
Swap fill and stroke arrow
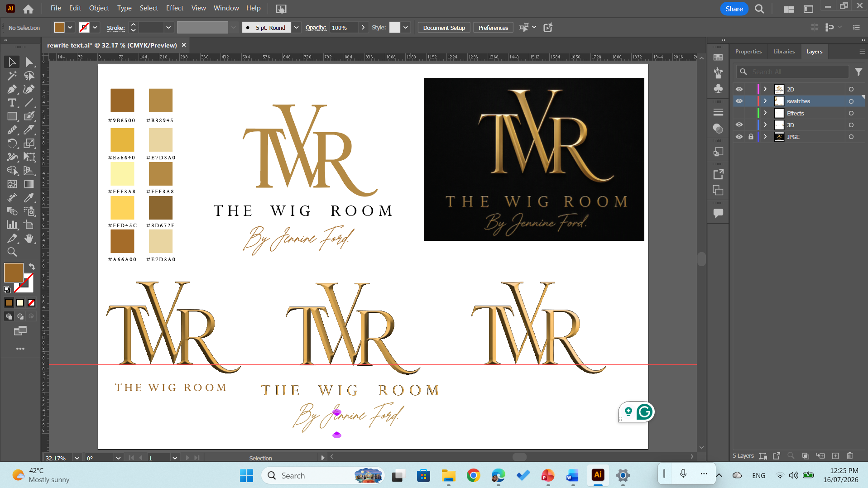(x=32, y=266)
